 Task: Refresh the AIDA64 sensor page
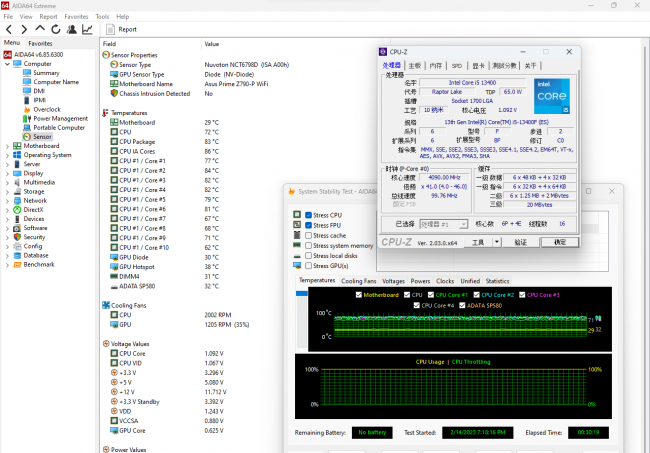coord(56,29)
